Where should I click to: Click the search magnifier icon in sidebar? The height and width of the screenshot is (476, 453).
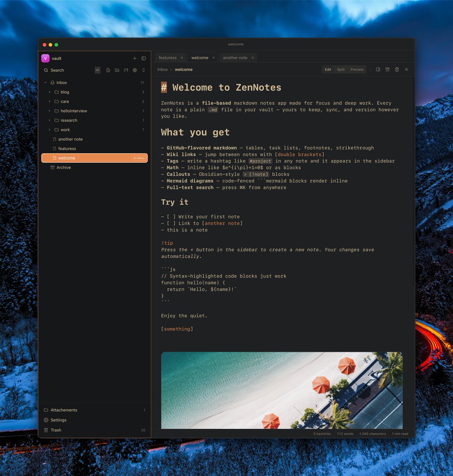(x=46, y=70)
